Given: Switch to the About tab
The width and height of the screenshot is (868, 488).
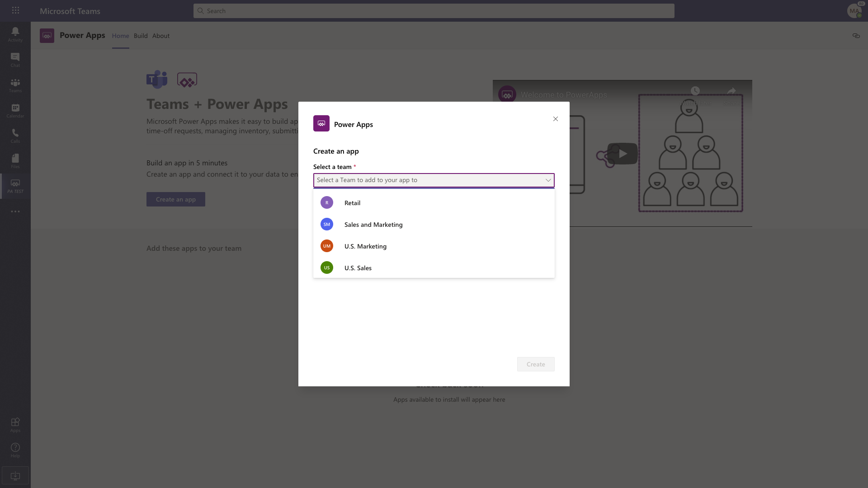Looking at the screenshot, I should [x=160, y=36].
